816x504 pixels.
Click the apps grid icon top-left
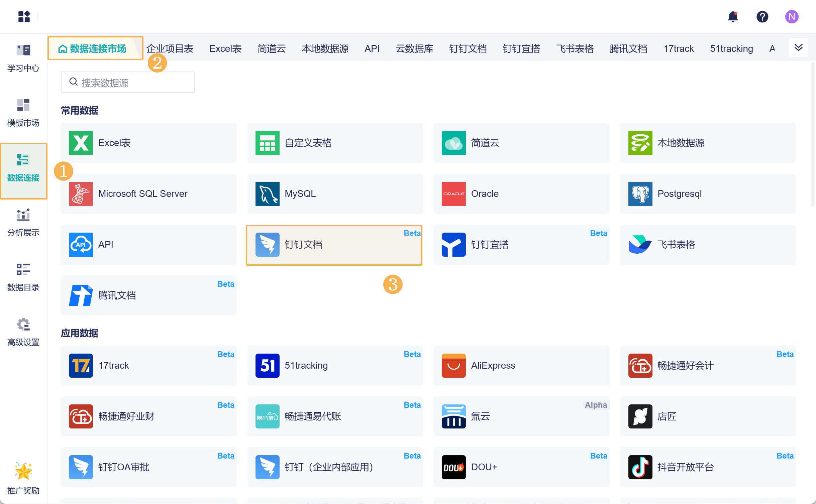pos(24,16)
